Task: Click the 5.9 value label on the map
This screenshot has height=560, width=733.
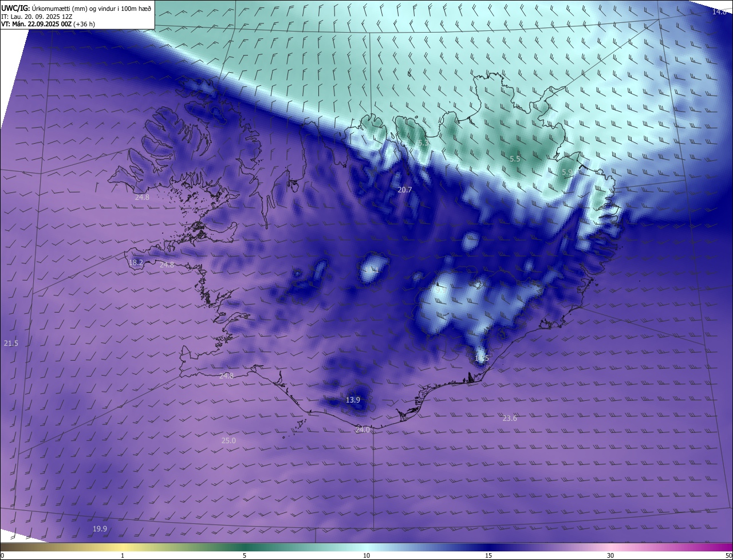Action: (567, 172)
